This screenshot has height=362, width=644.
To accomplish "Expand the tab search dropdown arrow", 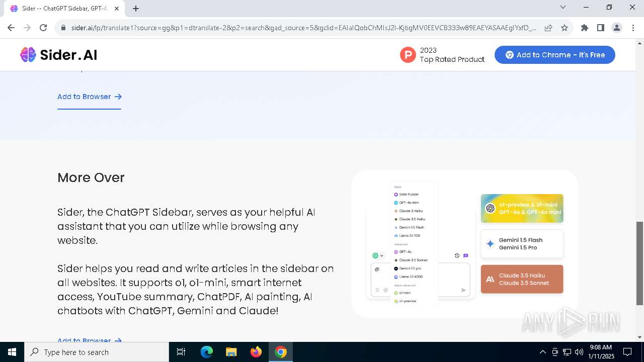I will pyautogui.click(x=563, y=8).
